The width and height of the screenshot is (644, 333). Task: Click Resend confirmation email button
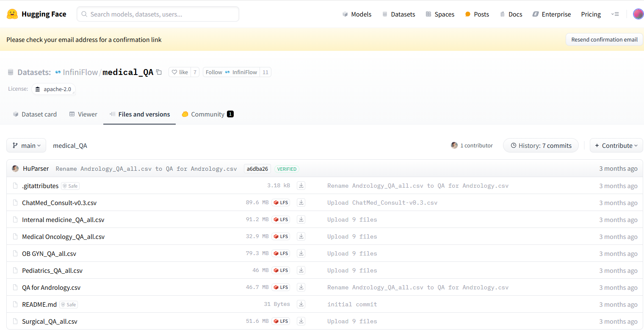[604, 39]
